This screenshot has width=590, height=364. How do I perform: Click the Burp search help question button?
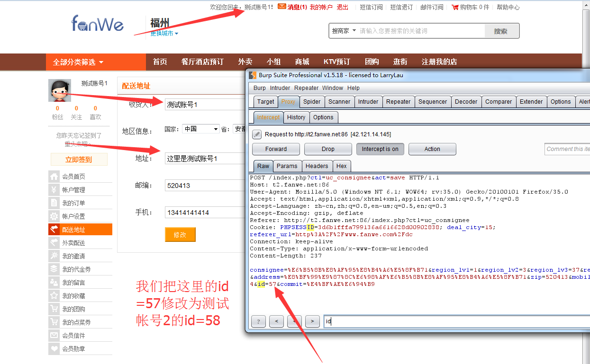click(258, 321)
